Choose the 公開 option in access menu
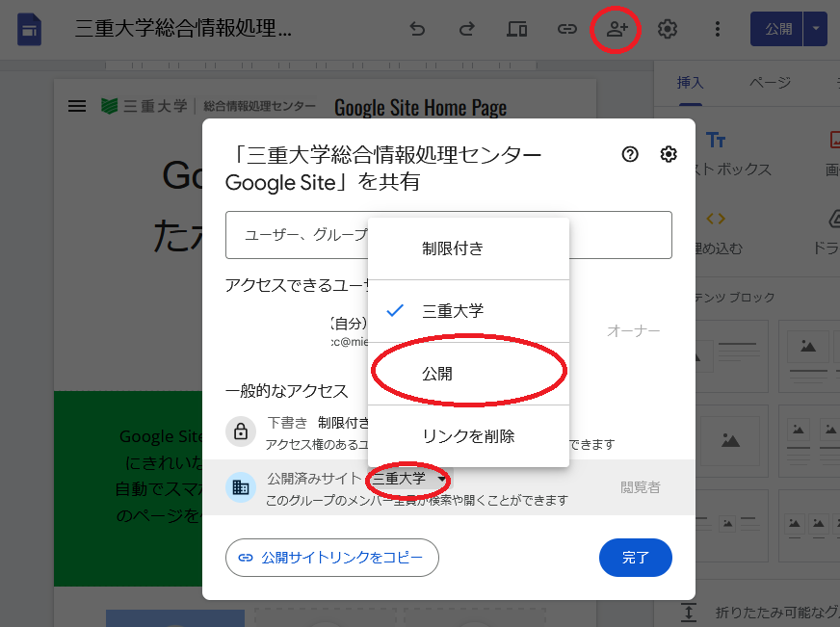840x627 pixels. click(x=468, y=374)
